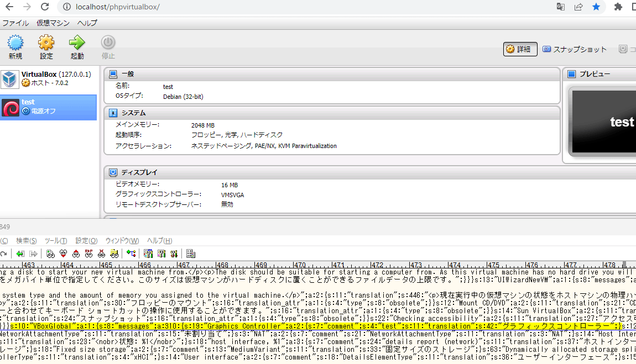This screenshot has width=636, height=364.
Task: Click the highlighted 'Graphics Controller' line in editor
Action: 316,326
